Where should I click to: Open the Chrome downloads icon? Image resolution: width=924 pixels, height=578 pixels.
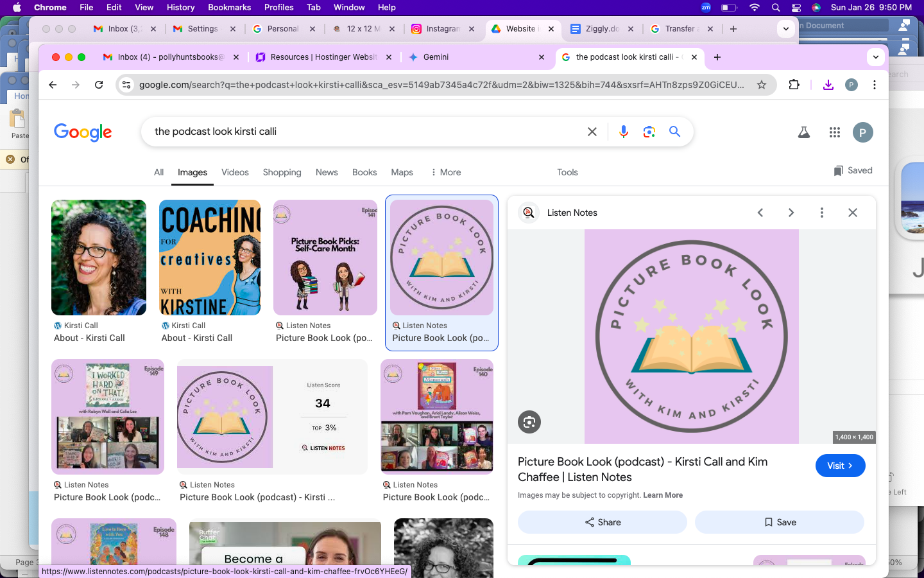pos(828,85)
